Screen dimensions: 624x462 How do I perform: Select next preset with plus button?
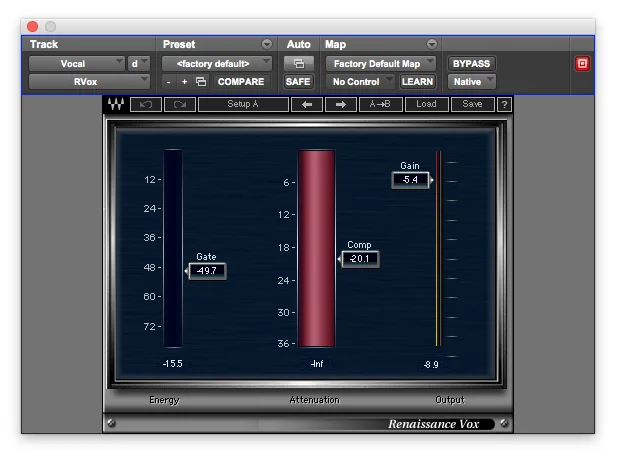point(184,82)
